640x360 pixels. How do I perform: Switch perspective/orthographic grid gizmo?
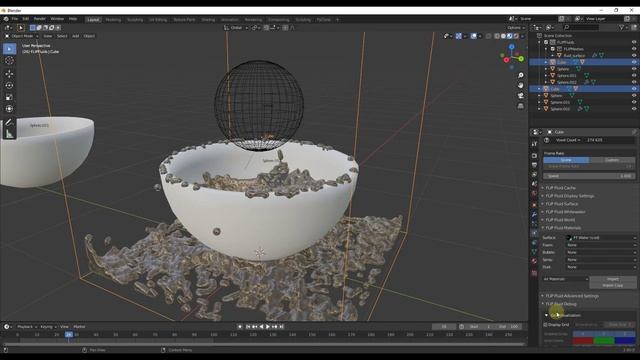point(520,106)
